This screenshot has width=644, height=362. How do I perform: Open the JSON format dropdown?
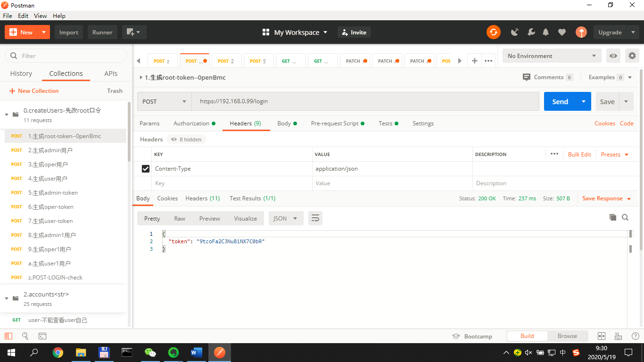click(x=286, y=218)
